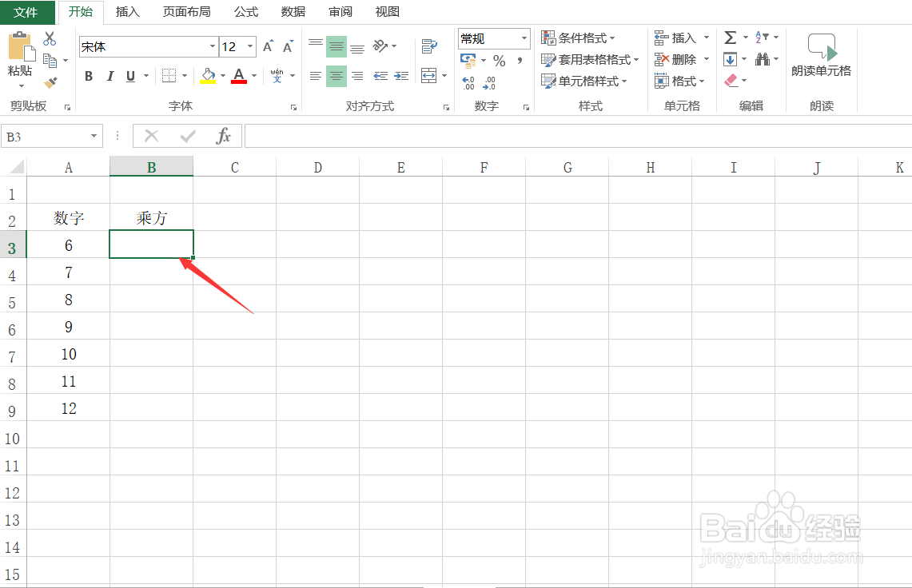The width and height of the screenshot is (912, 588).
Task: Click the percent style icon in 数字 group
Action: pyautogui.click(x=500, y=59)
